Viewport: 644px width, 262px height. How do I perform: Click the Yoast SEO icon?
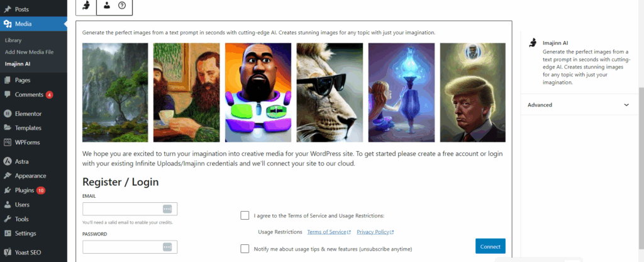[8, 253]
